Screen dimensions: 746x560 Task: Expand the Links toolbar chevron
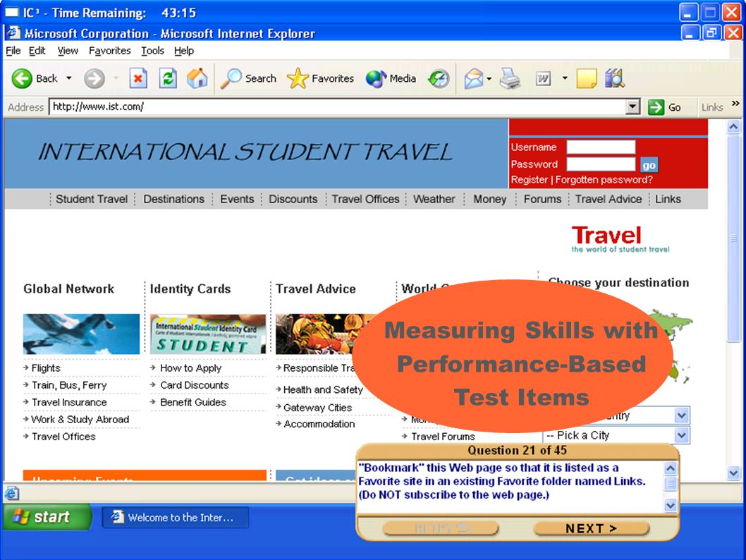click(735, 103)
